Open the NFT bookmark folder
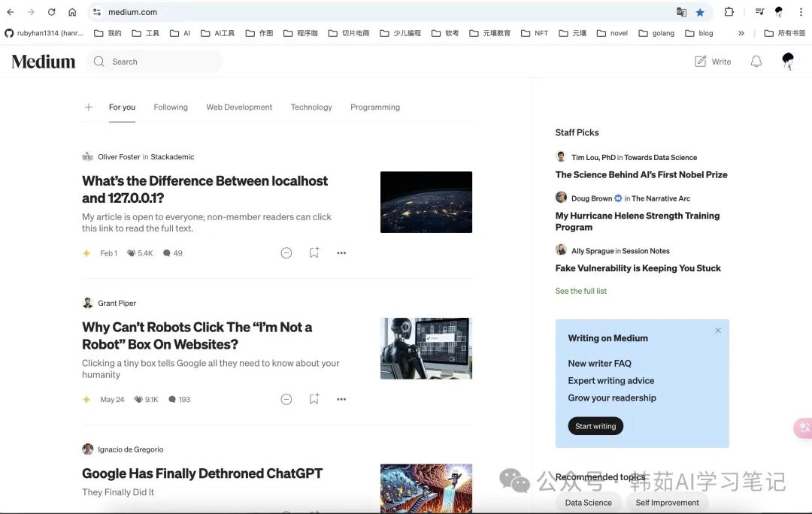 coord(535,33)
